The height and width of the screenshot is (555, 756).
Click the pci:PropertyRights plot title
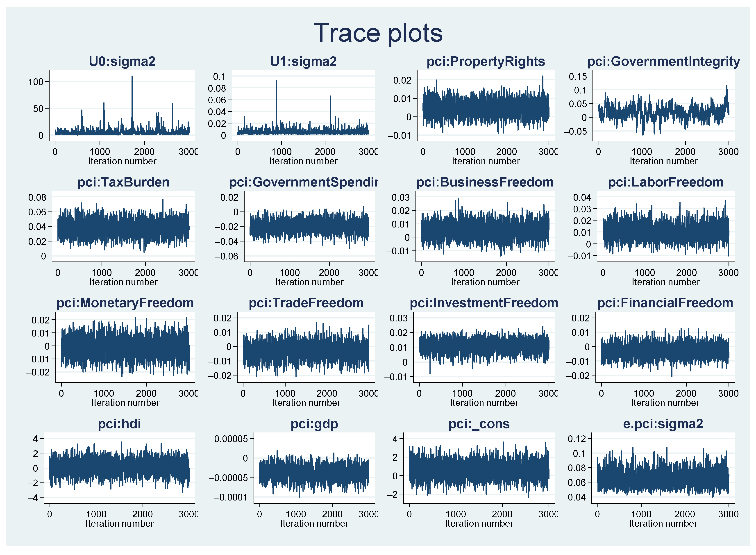click(x=486, y=61)
